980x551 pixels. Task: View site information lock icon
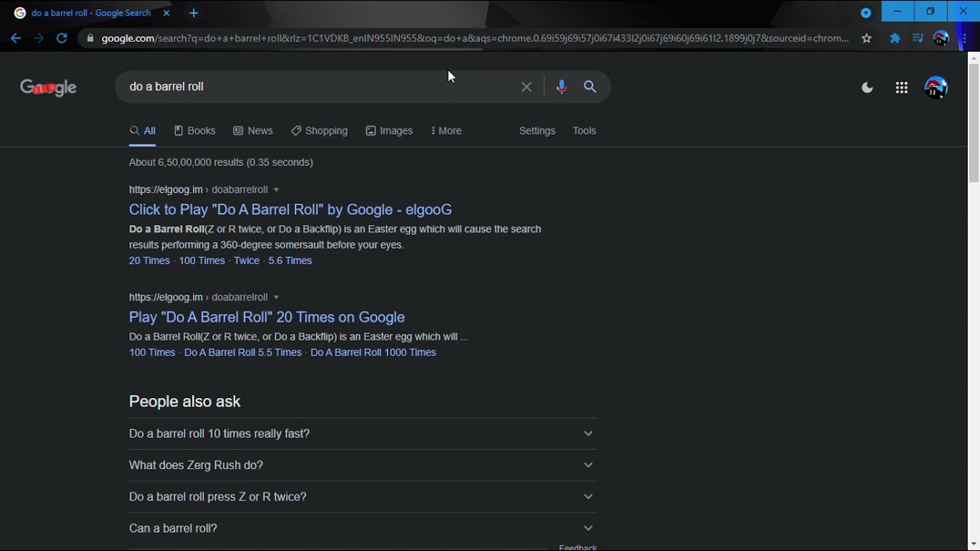click(x=90, y=38)
